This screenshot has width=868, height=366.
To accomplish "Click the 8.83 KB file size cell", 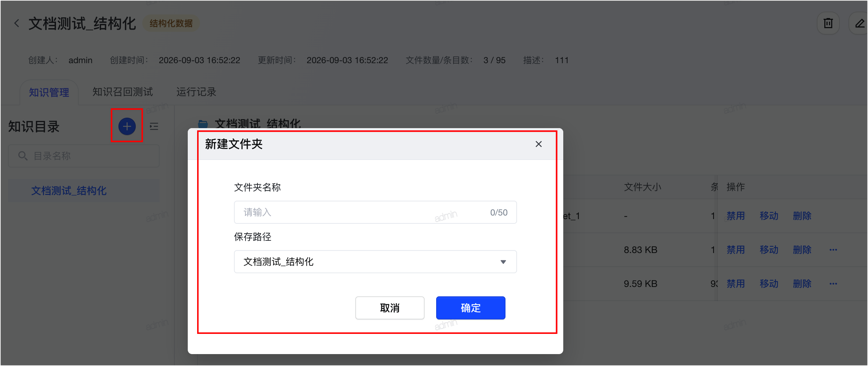I will point(641,250).
